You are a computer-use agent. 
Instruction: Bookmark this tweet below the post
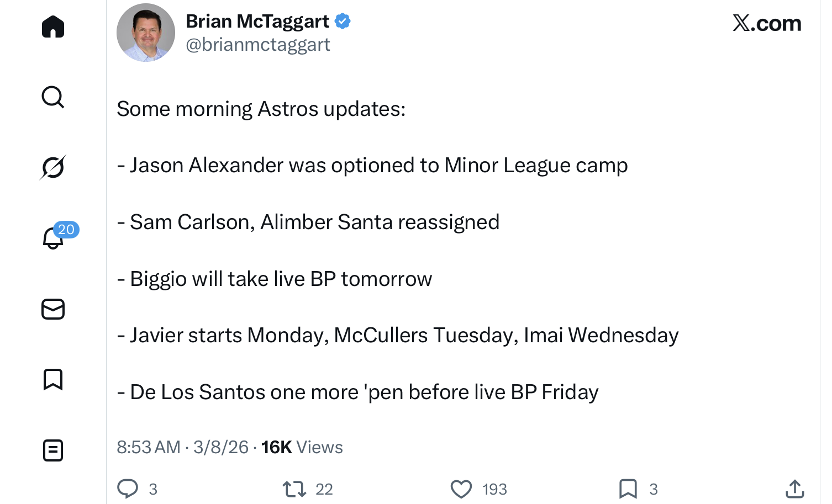628,489
